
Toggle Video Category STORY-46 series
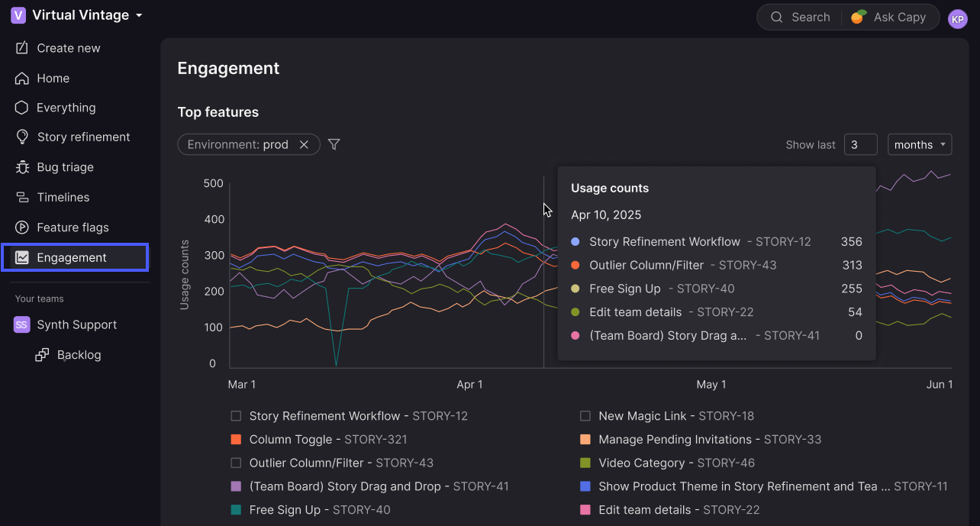click(x=585, y=463)
